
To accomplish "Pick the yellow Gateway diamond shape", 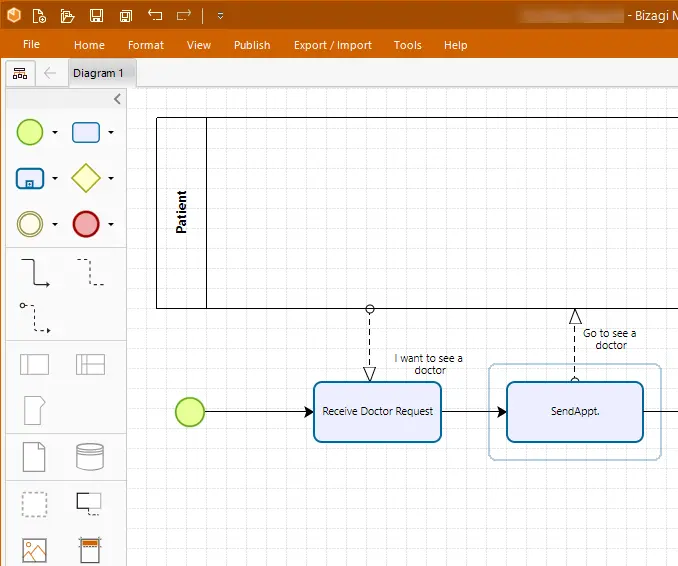I will [x=86, y=178].
